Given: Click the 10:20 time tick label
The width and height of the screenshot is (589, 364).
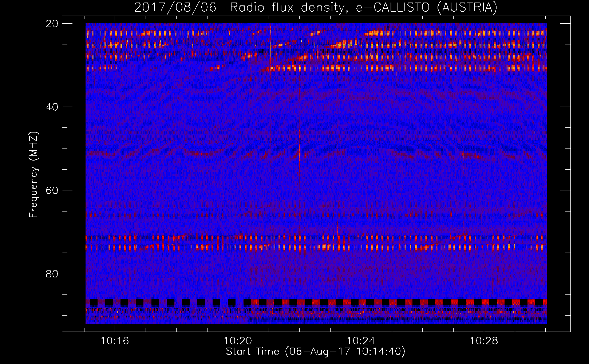Looking at the screenshot, I should pos(238,341).
